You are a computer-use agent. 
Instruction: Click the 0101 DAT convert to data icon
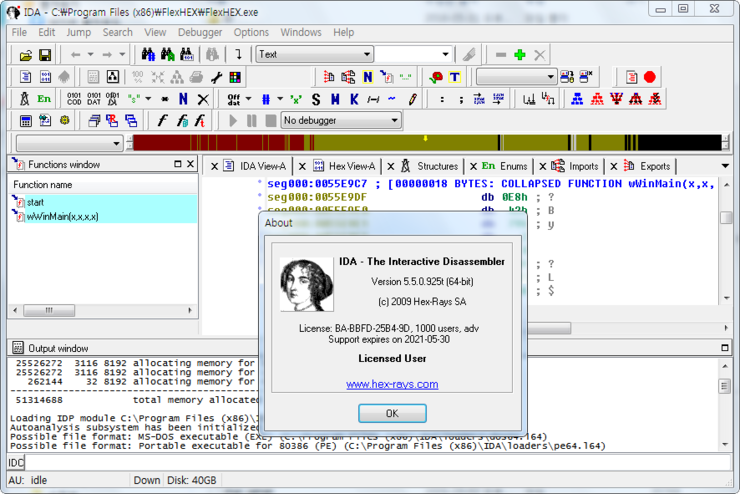(93, 99)
